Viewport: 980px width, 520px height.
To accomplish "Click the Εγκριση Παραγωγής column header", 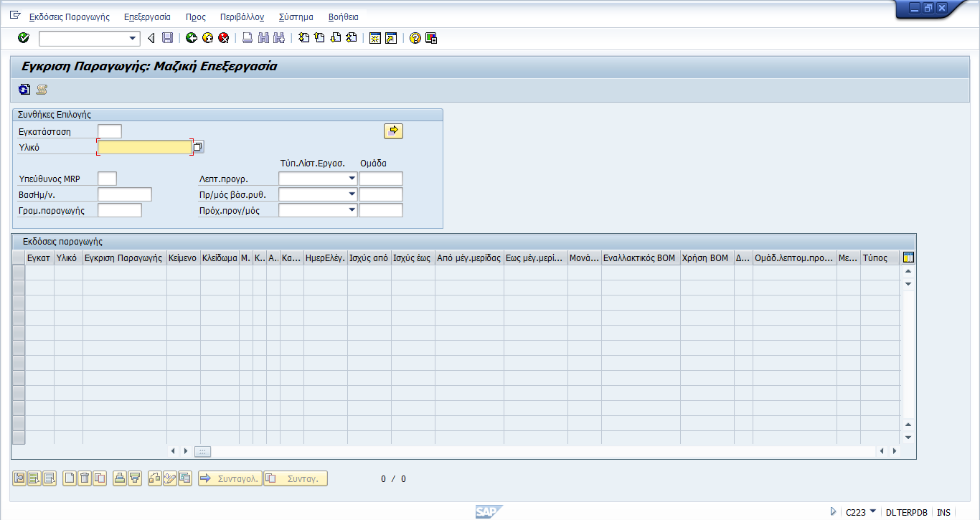I will (125, 258).
